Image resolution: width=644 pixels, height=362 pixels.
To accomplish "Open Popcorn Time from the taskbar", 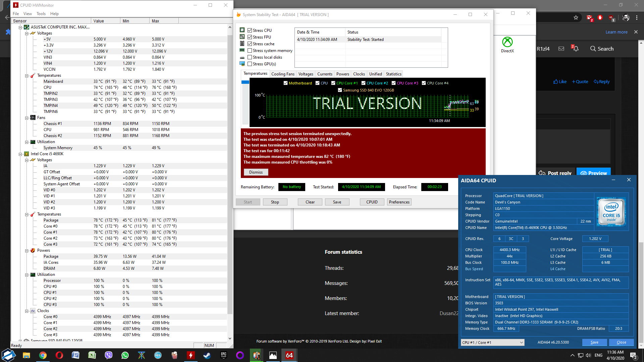I will [x=174, y=355].
